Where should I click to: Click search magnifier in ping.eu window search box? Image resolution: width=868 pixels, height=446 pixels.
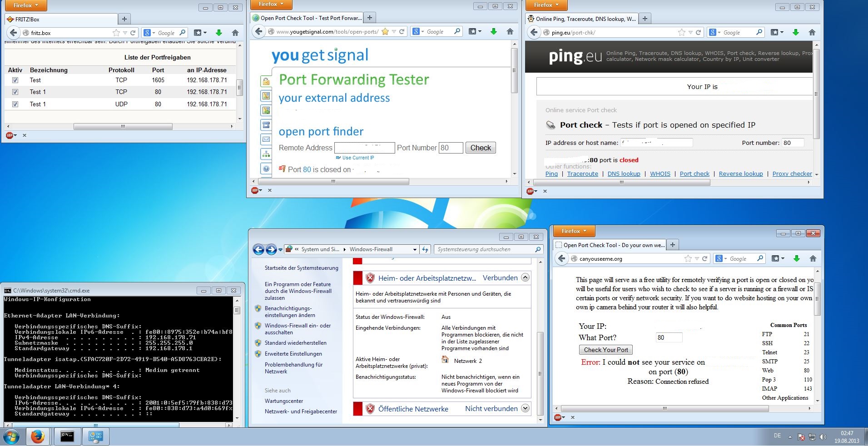pos(759,32)
